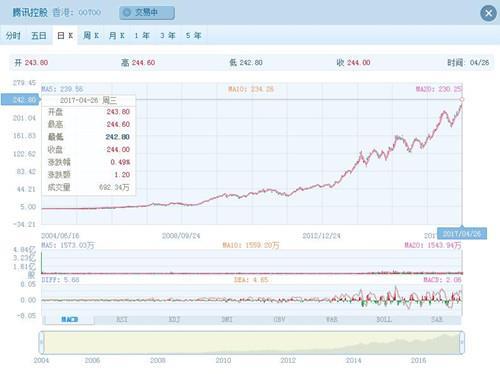Click the 交易中 trading status button
This screenshot has width=500, height=374.
coord(147,13)
